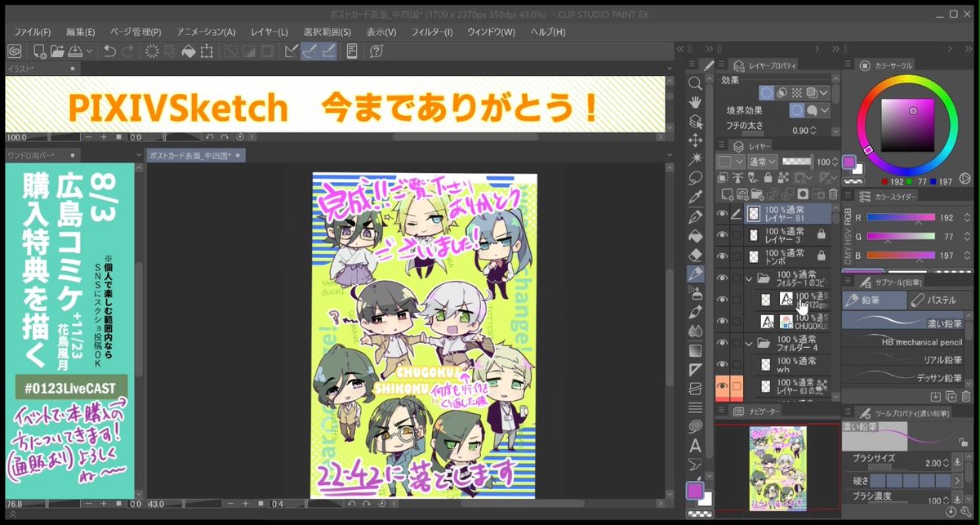Open the フィルター(I) menu

(x=432, y=32)
